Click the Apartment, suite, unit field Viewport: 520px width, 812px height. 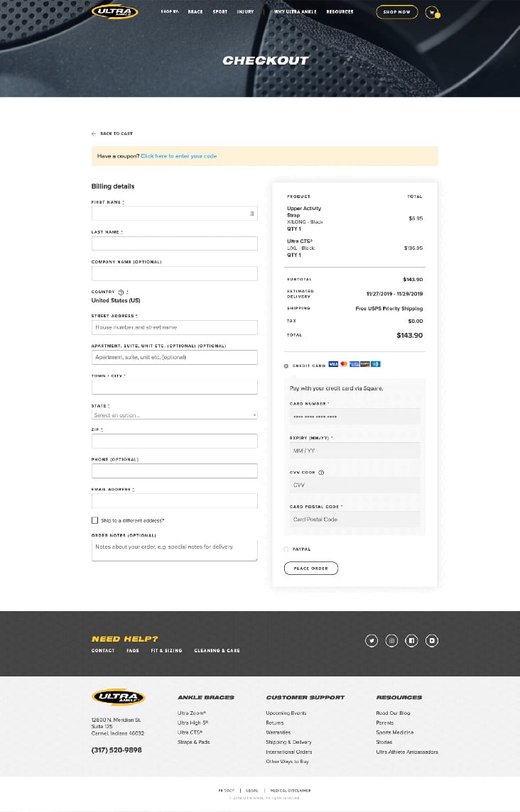point(175,357)
